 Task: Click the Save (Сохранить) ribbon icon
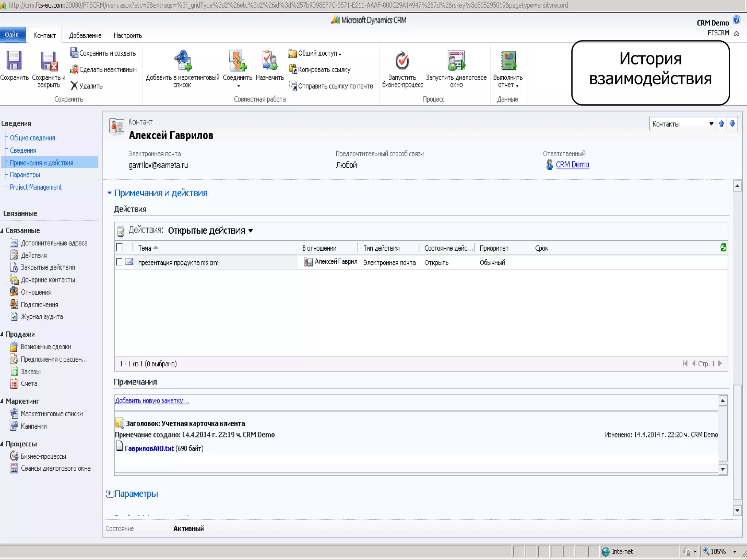(x=14, y=61)
